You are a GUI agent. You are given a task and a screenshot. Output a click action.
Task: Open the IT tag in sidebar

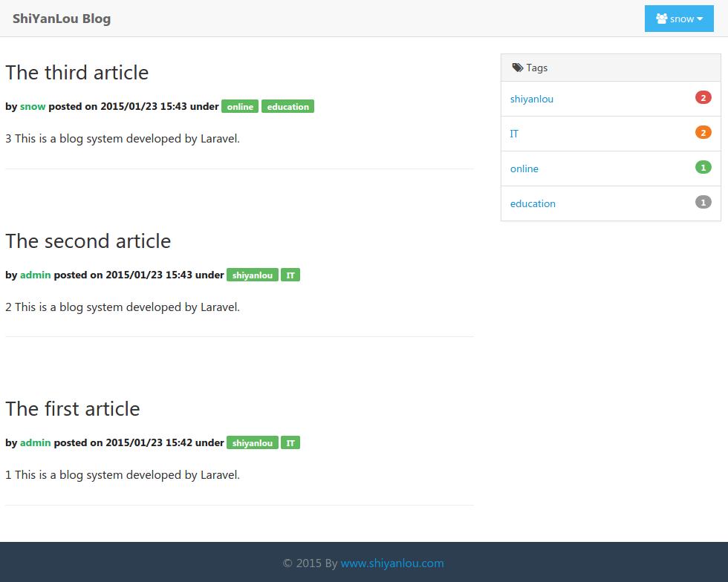click(x=514, y=134)
